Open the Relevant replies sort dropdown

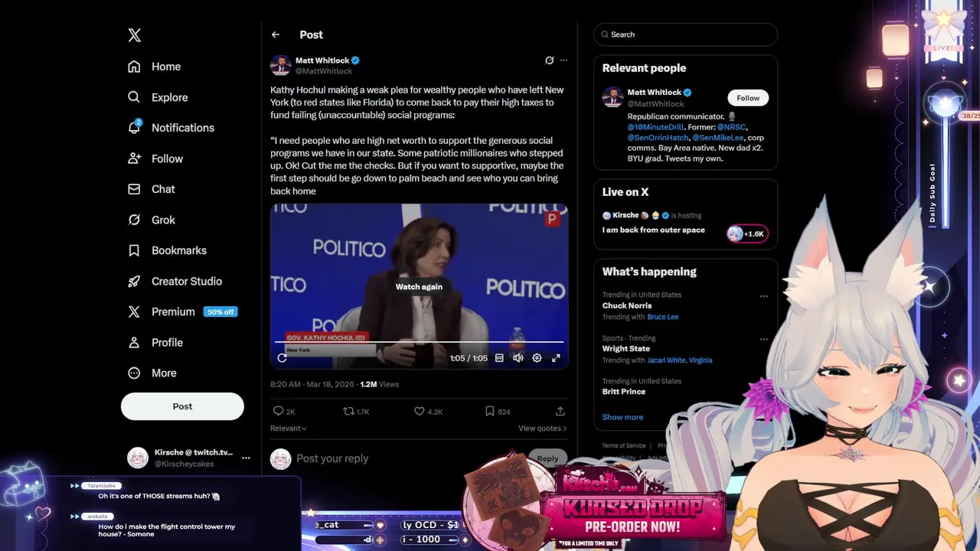point(289,429)
